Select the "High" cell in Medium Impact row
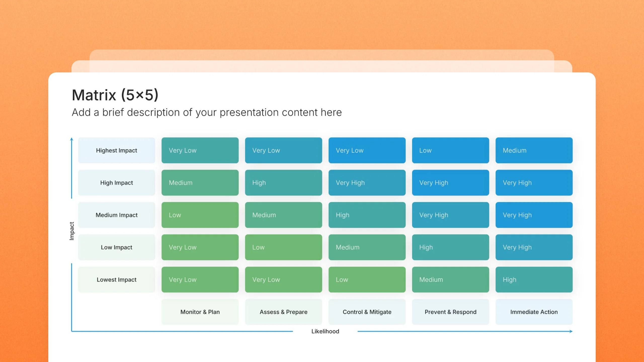 click(367, 215)
